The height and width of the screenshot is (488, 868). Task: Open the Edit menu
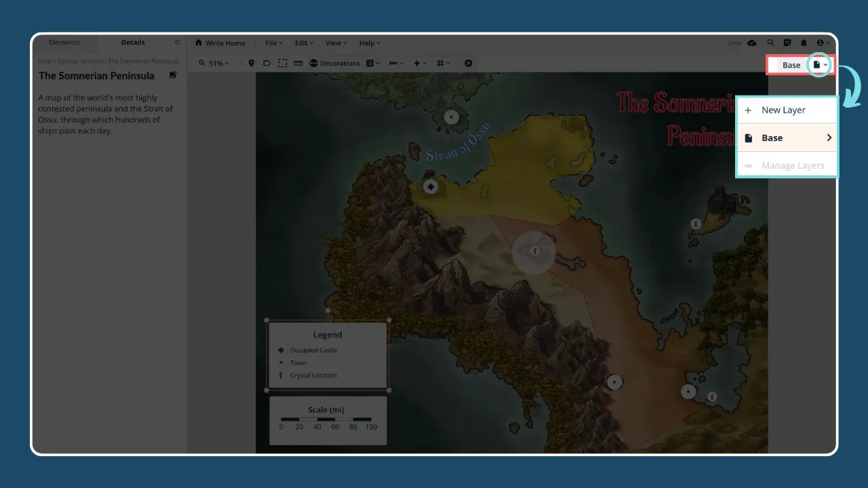pyautogui.click(x=303, y=42)
